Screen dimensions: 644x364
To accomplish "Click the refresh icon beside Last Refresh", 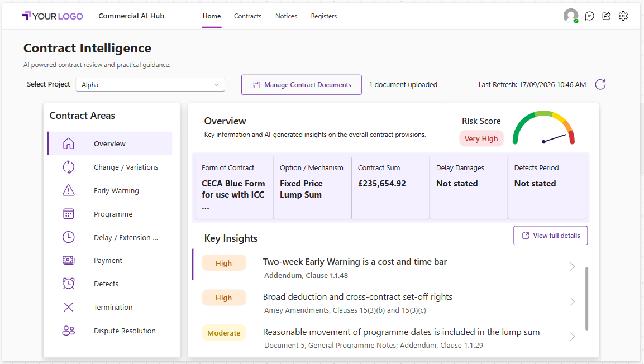I will coord(600,84).
